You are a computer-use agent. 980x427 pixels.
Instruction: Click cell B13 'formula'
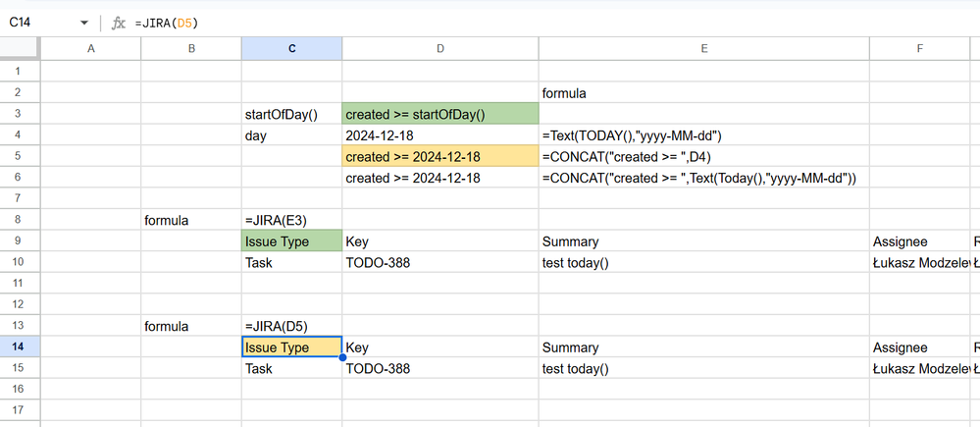191,326
